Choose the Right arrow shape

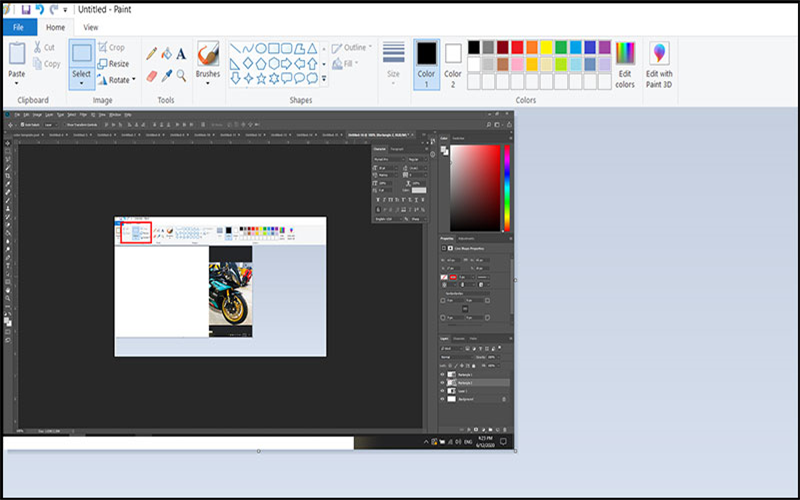click(x=287, y=64)
